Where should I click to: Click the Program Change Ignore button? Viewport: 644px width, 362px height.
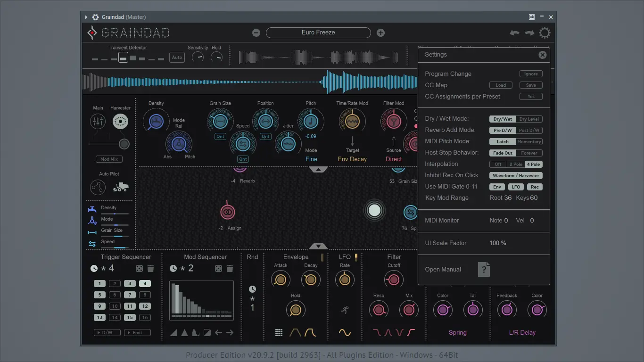tap(531, 74)
